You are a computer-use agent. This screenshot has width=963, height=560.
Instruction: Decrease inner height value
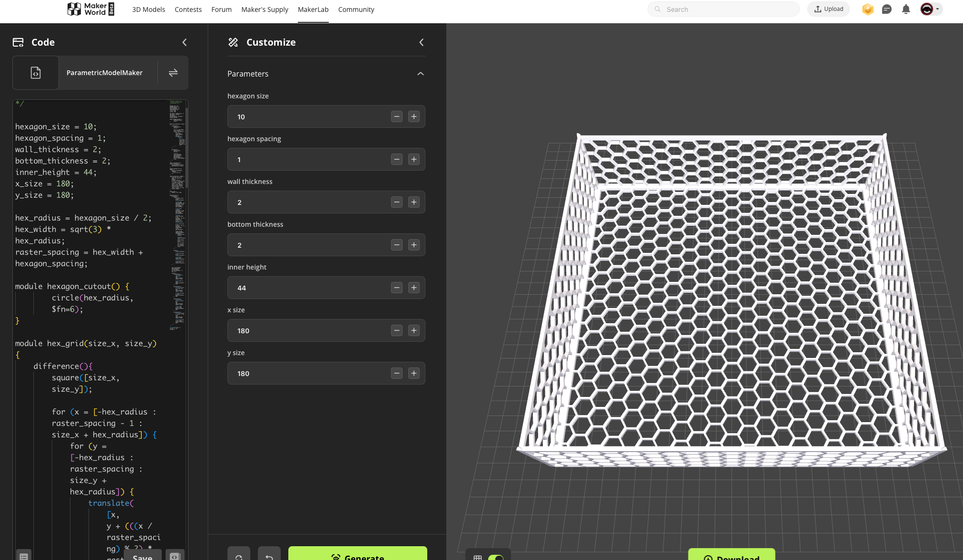coord(397,288)
